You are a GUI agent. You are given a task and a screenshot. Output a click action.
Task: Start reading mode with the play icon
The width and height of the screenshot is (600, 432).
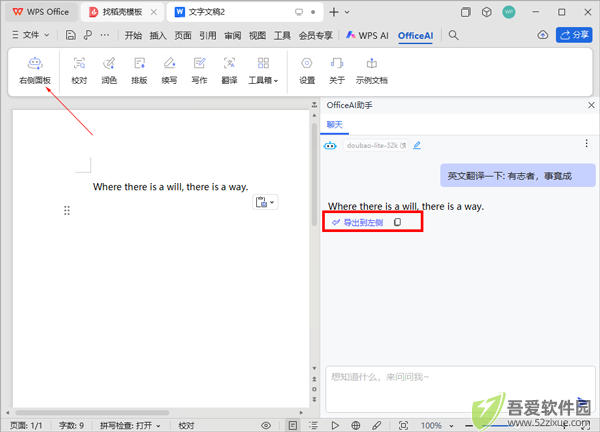coord(335,425)
